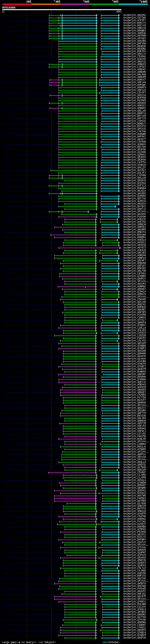The width and height of the screenshot is (150, 644).
Task: Select the UniRef100_B6UDN1 label
Action: [x=135, y=49]
